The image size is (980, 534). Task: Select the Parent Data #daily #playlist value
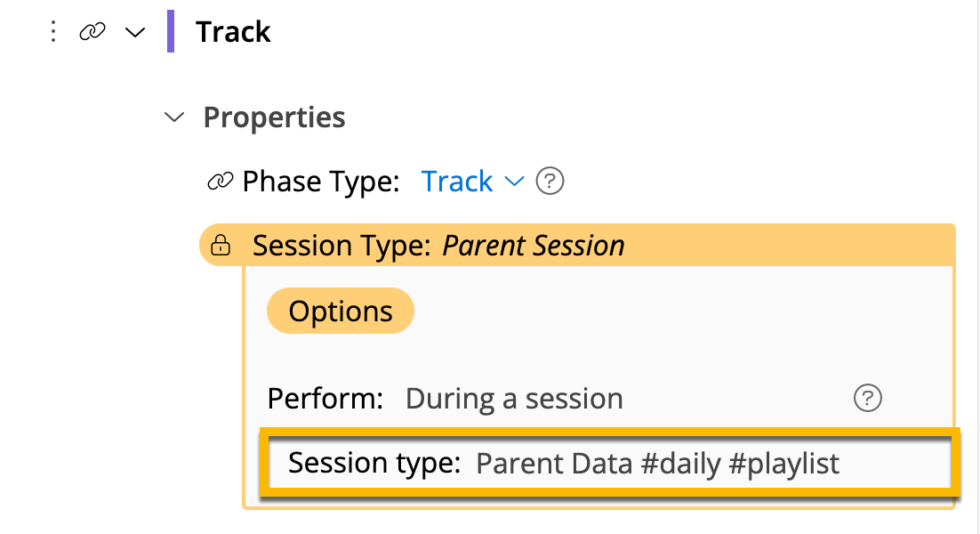click(658, 463)
